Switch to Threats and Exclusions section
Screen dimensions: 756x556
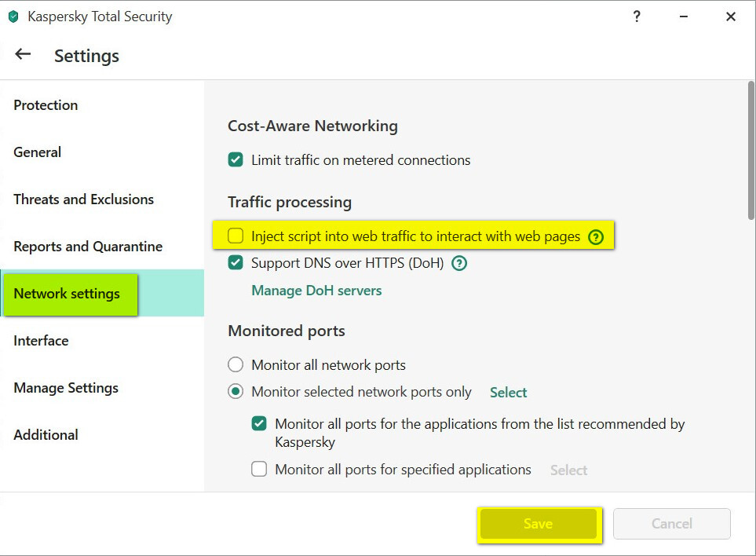pyautogui.click(x=83, y=199)
